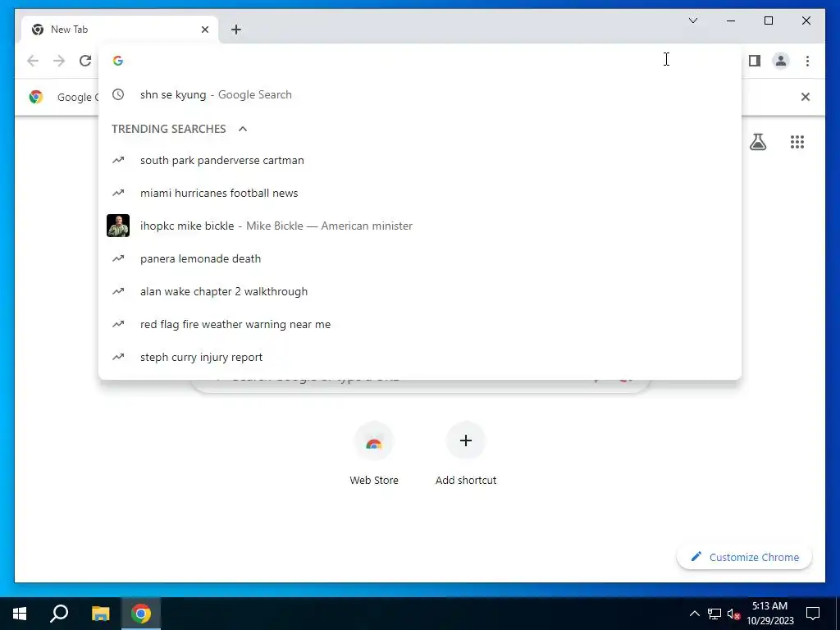The width and height of the screenshot is (840, 630).
Task: Click the muted volume tray icon
Action: point(733,614)
